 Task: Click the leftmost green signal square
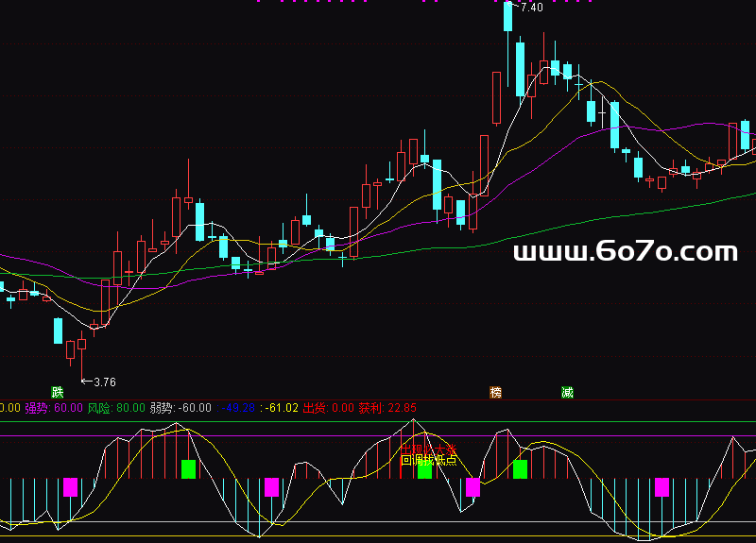coord(188,468)
